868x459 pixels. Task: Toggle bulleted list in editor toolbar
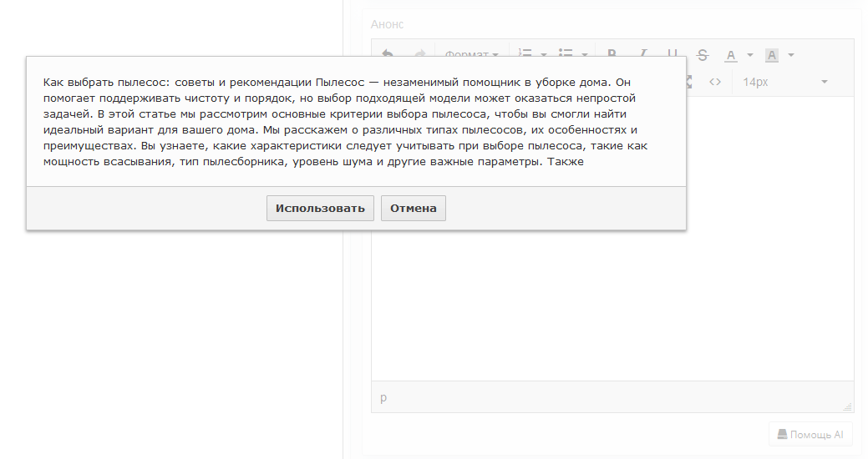[x=566, y=52]
